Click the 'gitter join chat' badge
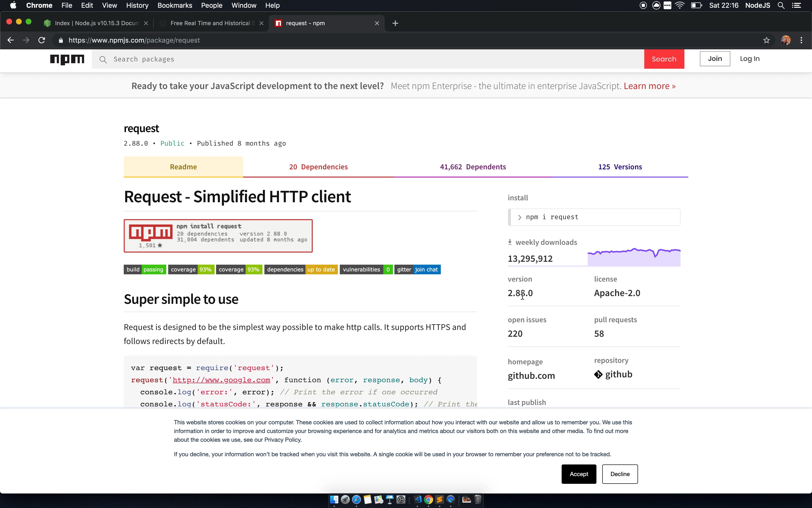Viewport: 812px width, 508px height. tap(417, 269)
